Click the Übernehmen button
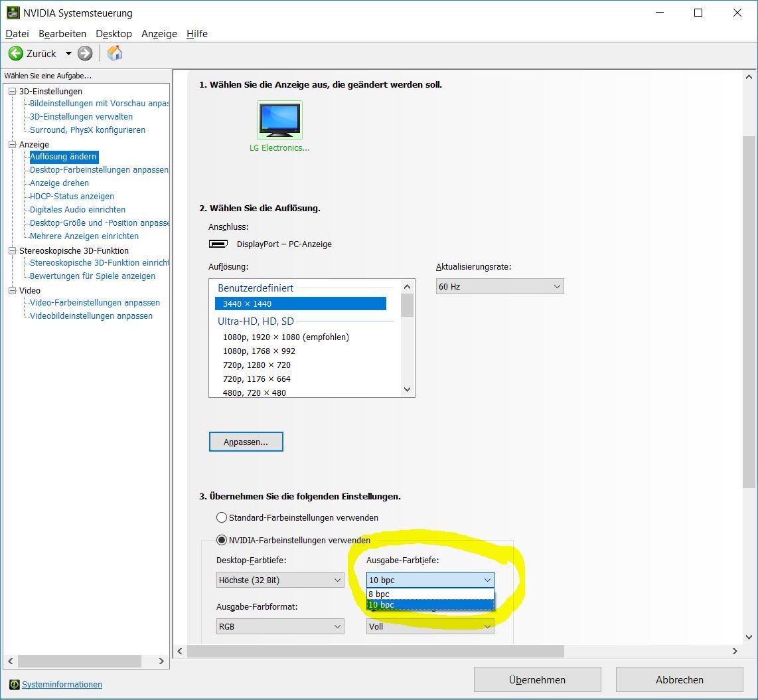Screen dimensions: 758x700 (537, 679)
